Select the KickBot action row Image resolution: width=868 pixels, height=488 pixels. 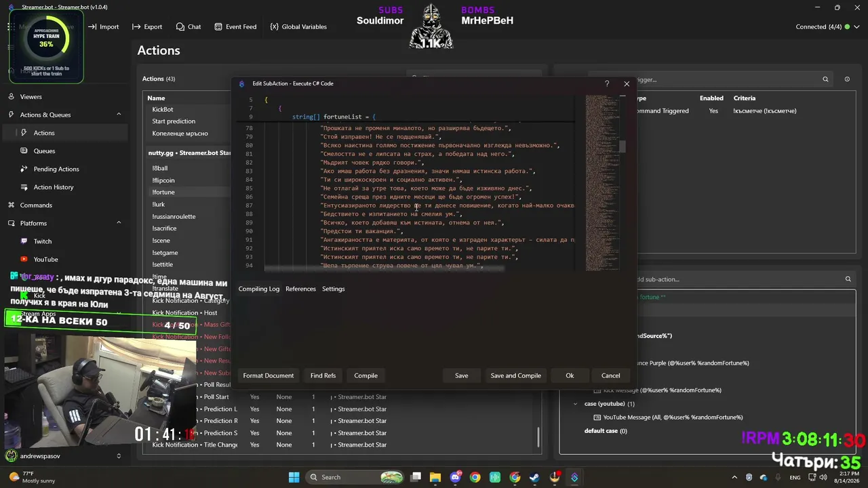tap(163, 109)
